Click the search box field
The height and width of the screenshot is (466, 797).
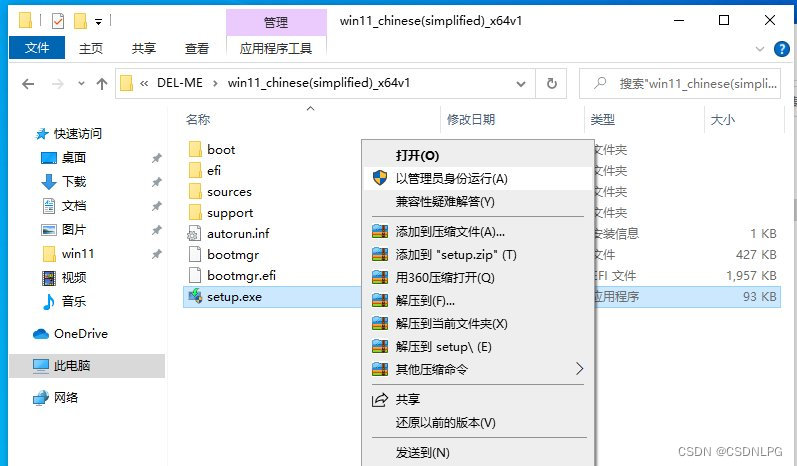pos(680,83)
